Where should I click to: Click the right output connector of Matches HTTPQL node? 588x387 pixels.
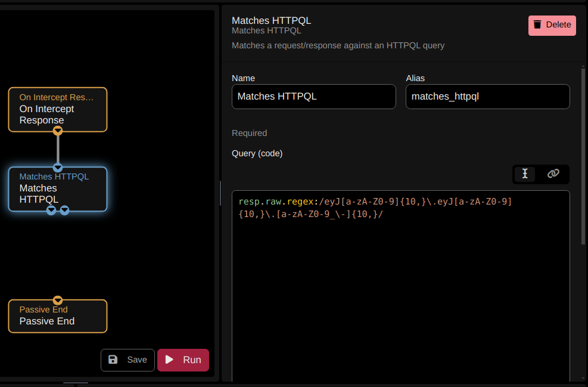click(64, 210)
